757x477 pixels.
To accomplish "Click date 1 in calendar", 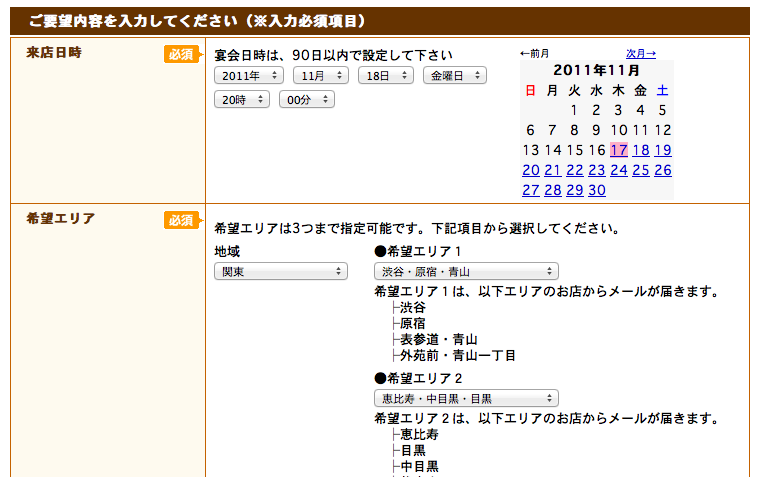I will [574, 110].
